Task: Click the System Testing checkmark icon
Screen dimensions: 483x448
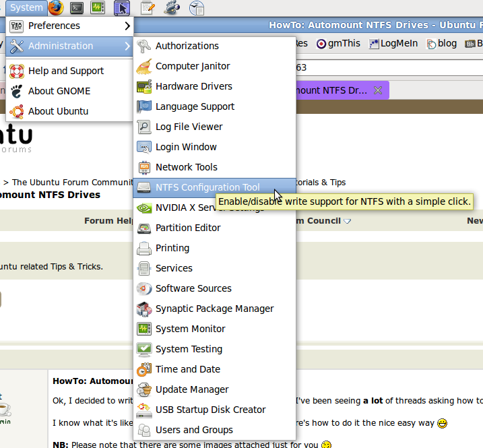Action: (x=144, y=350)
